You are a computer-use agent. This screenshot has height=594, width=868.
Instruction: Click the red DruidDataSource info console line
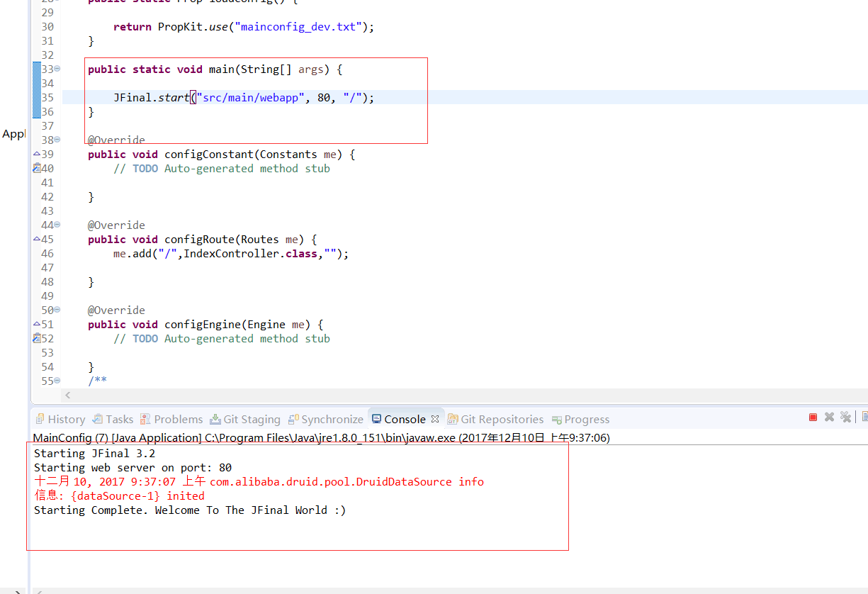click(259, 481)
